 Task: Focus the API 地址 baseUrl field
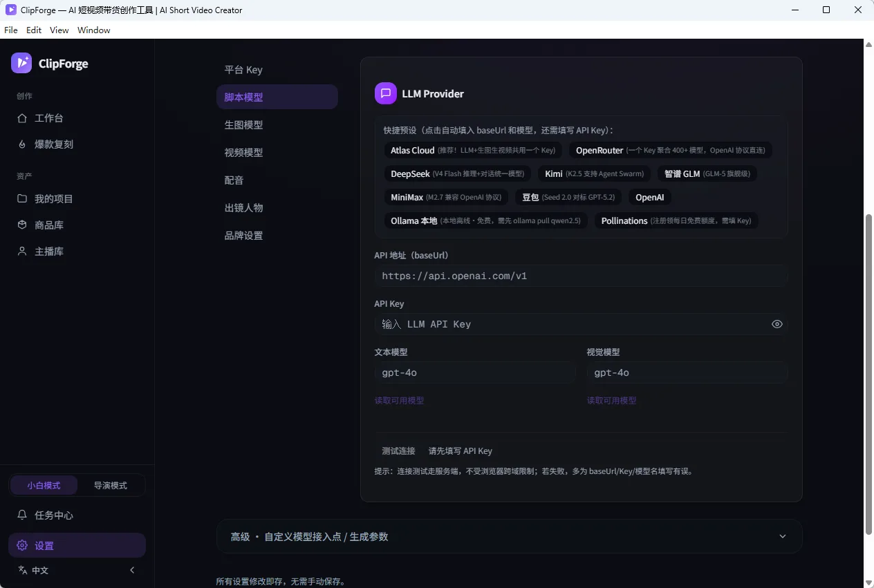581,276
